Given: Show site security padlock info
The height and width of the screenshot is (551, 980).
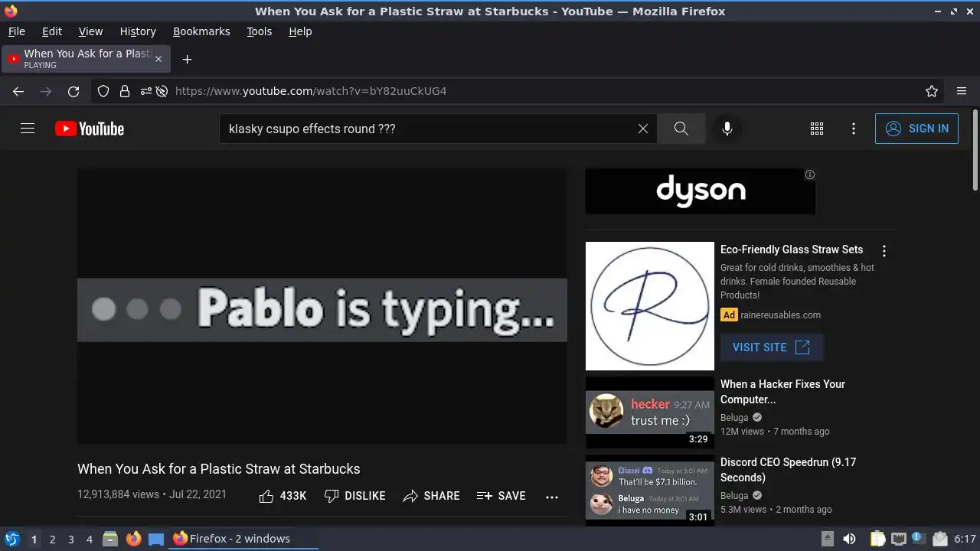Looking at the screenshot, I should click(x=124, y=91).
